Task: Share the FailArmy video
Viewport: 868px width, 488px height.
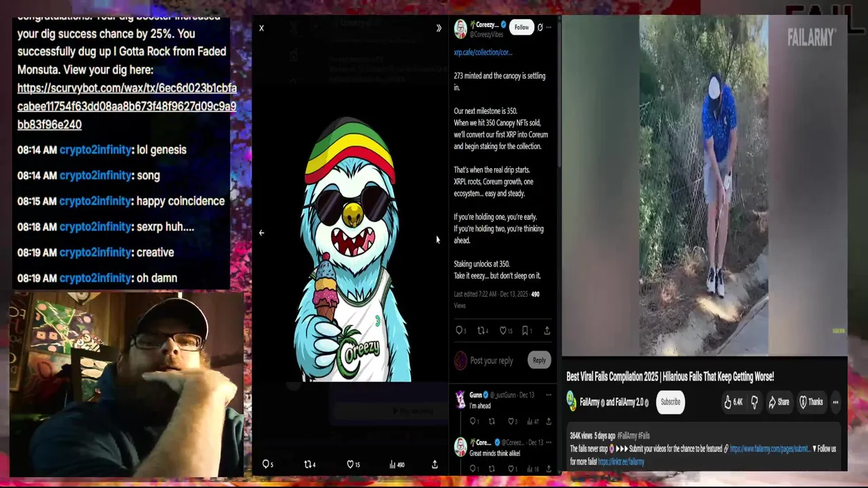Action: [x=778, y=402]
